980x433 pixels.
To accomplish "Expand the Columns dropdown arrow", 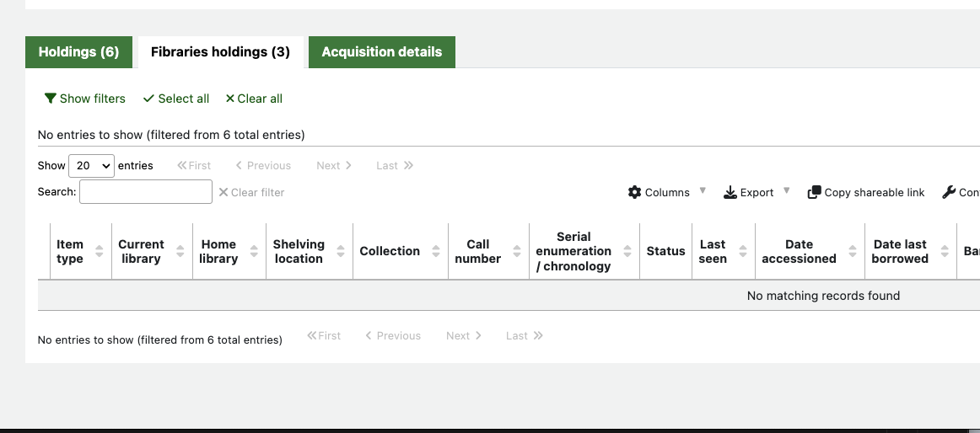I will pos(703,191).
